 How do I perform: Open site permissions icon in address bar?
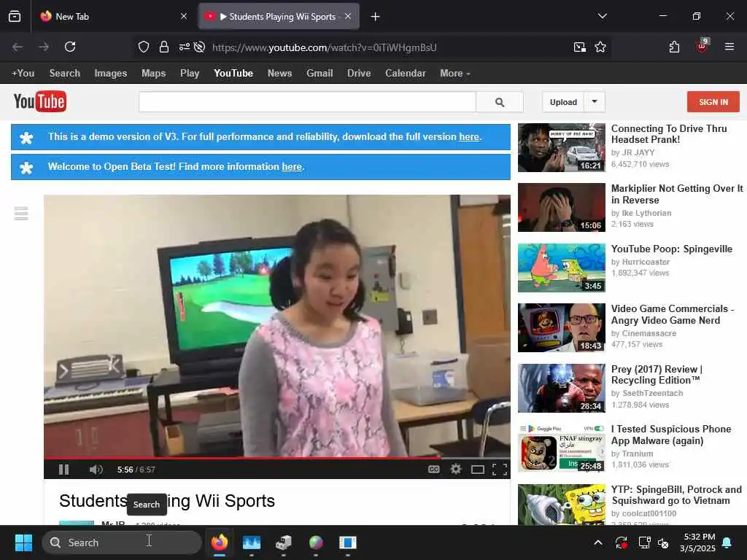(x=184, y=47)
